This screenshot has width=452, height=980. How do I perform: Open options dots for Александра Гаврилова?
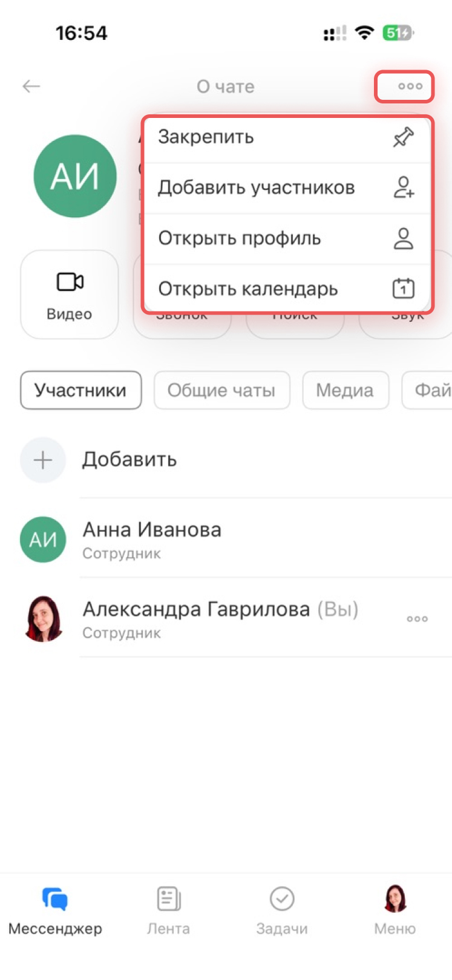coord(417,619)
